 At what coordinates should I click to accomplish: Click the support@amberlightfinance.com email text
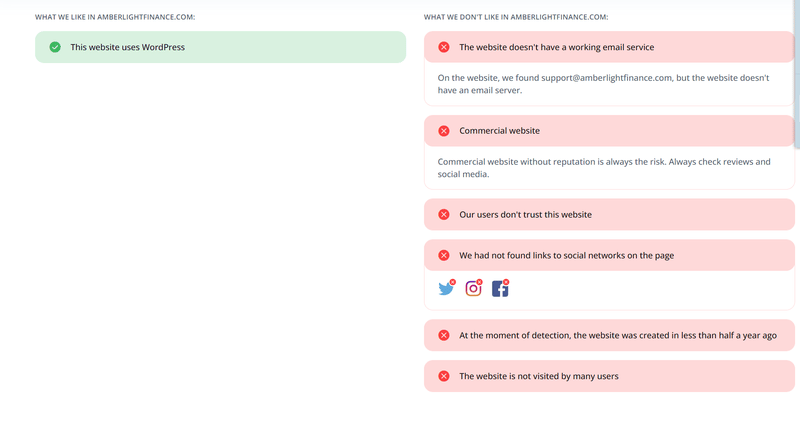tap(606, 78)
